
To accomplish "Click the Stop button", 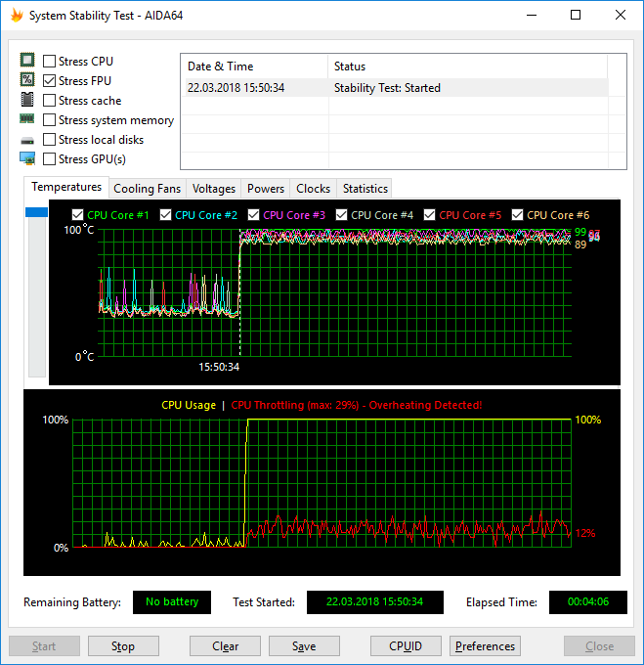I will (x=123, y=645).
